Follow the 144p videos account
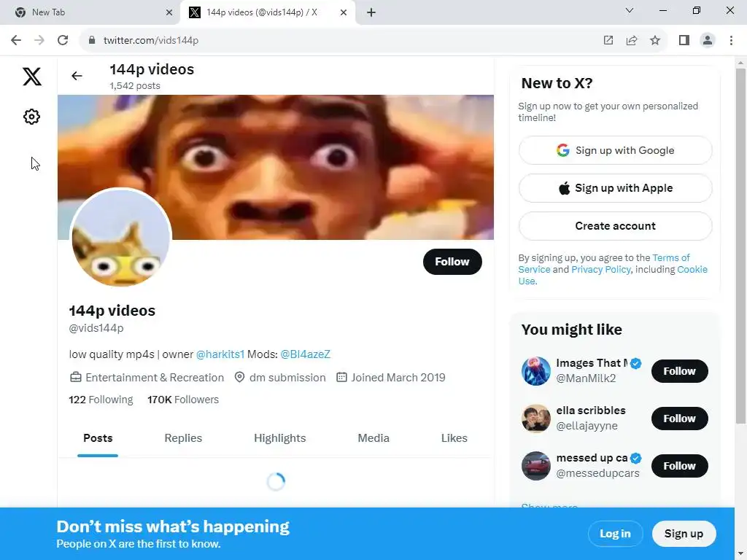Screen dimensions: 747x560 pyautogui.click(x=452, y=262)
